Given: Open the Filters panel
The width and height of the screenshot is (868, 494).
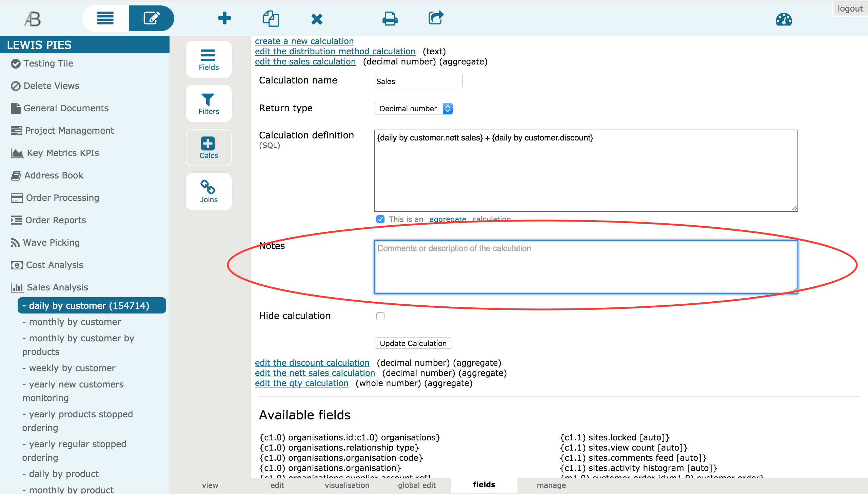Looking at the screenshot, I should coord(209,103).
